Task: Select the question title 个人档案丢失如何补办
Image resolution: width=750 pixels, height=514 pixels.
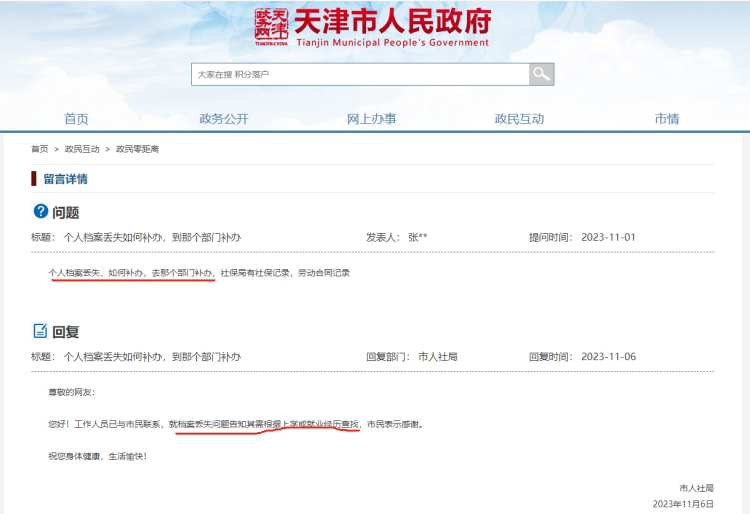Action: tap(153, 237)
